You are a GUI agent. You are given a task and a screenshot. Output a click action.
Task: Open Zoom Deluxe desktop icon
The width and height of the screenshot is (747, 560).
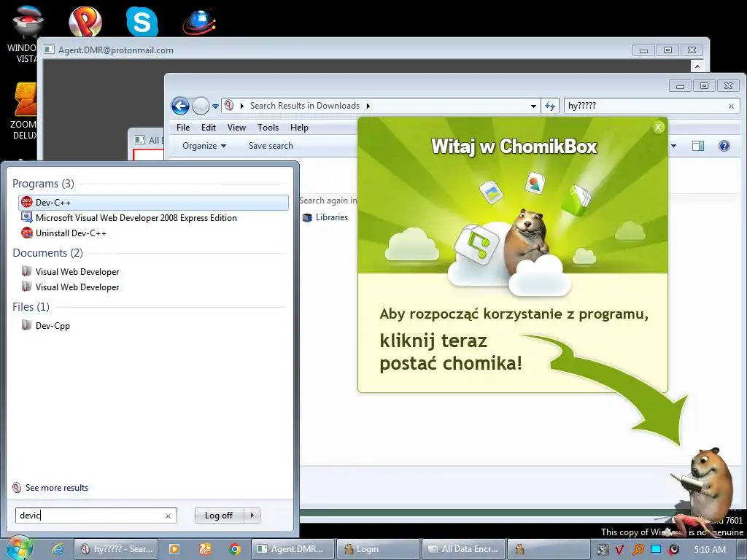coord(25,111)
